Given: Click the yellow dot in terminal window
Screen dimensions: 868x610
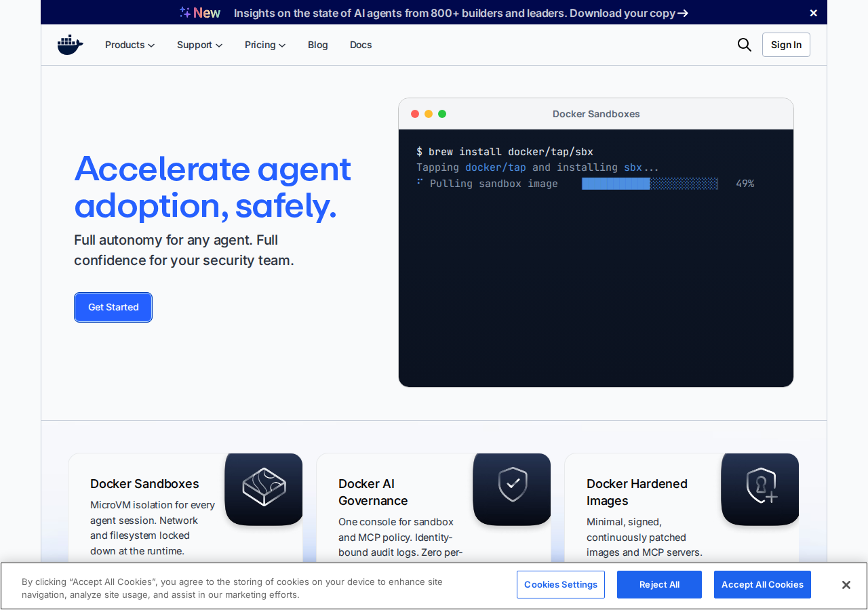Looking at the screenshot, I should [x=429, y=114].
